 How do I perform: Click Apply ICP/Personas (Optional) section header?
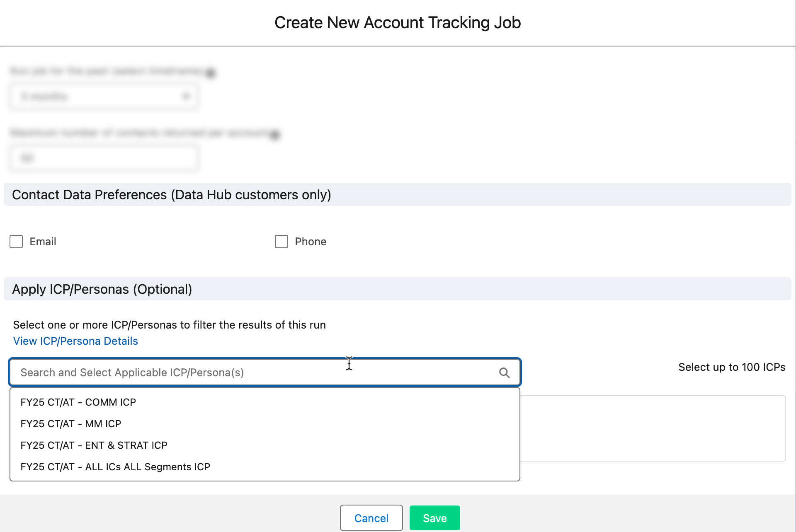tap(102, 289)
